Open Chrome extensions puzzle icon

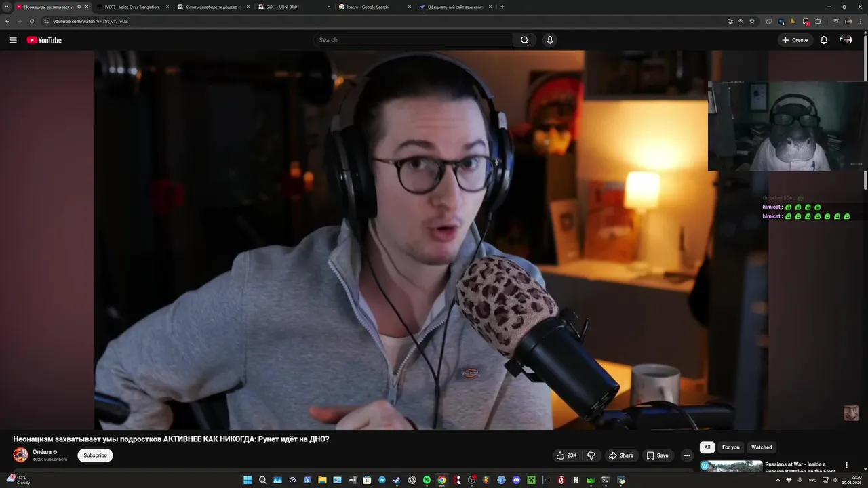tap(818, 21)
